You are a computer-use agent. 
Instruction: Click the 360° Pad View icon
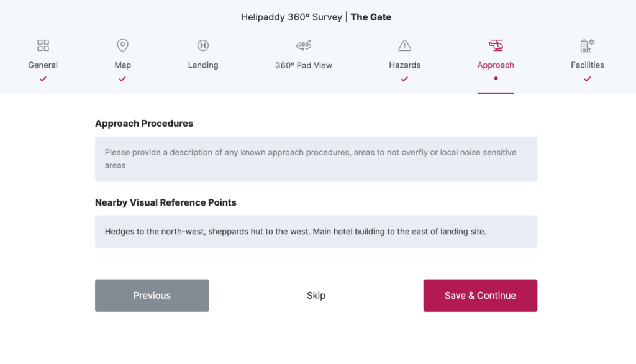(x=304, y=45)
